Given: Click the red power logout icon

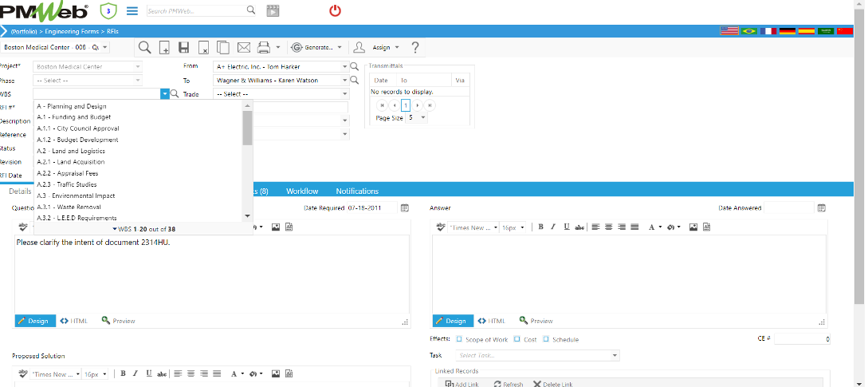Looking at the screenshot, I should [x=335, y=10].
